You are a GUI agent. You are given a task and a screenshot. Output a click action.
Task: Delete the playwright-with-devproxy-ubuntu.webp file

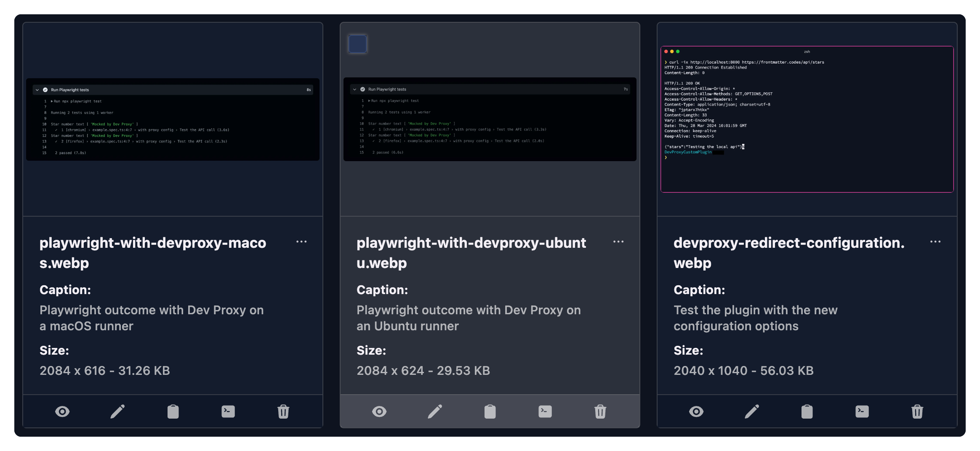[600, 411]
